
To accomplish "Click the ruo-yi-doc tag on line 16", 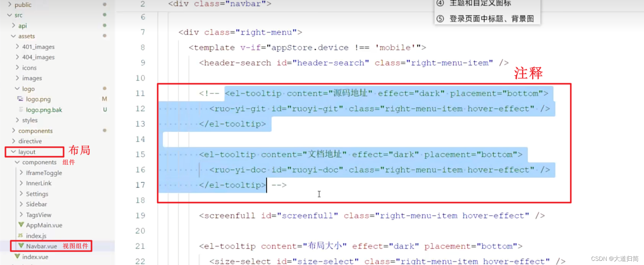I will click(240, 170).
